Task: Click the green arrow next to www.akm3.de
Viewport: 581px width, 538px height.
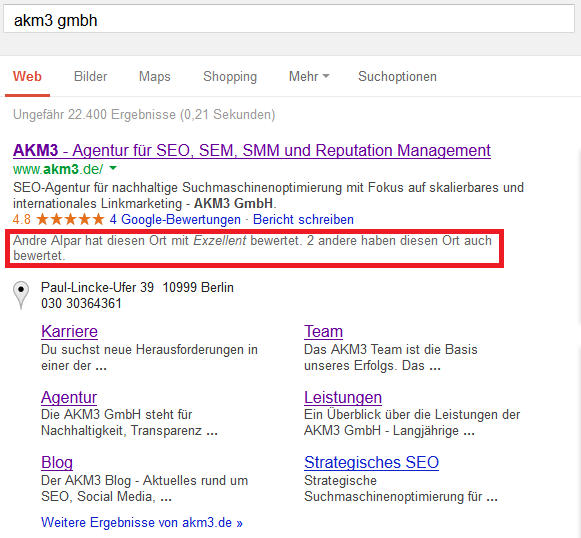Action: pyautogui.click(x=113, y=169)
